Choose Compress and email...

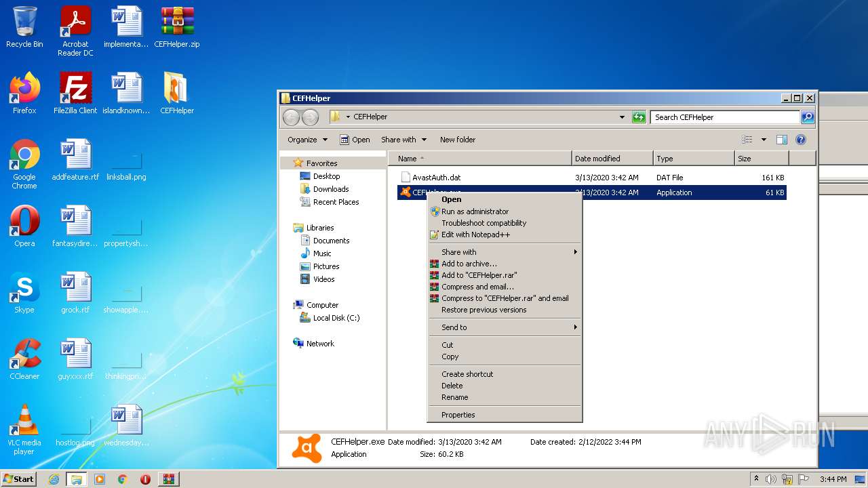pos(505,287)
